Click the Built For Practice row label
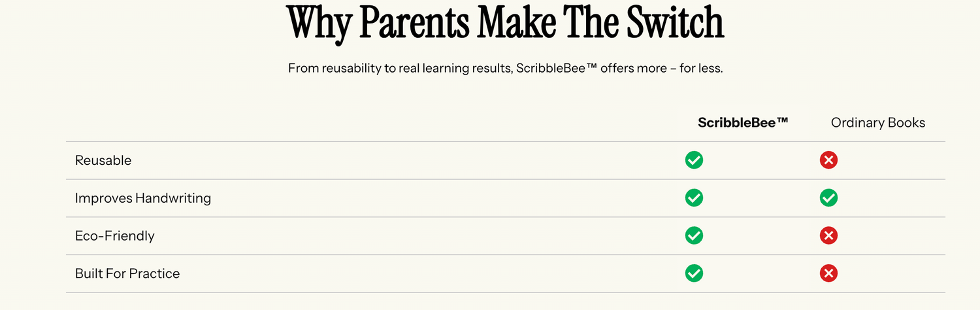Screen dimensions: 980x310 point(127,273)
